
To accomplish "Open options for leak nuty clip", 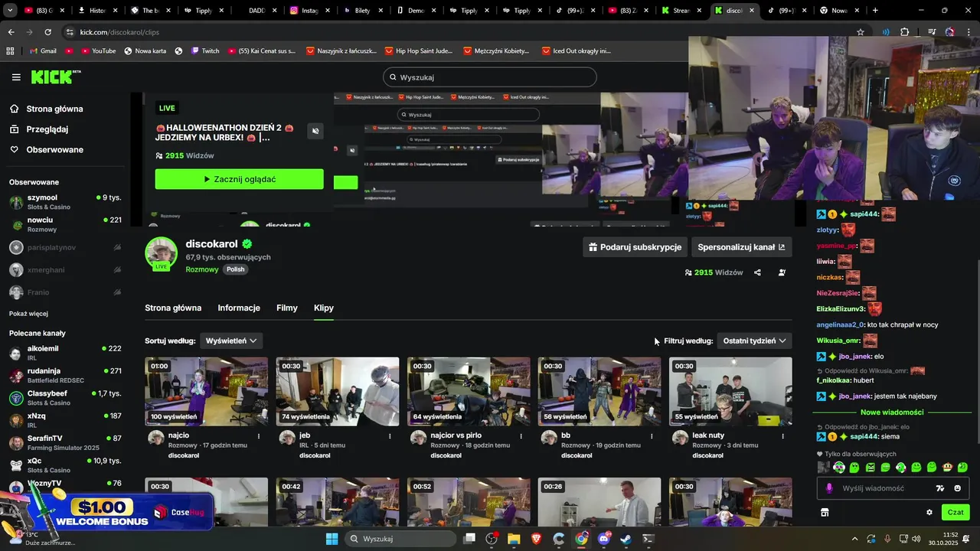I will [782, 436].
